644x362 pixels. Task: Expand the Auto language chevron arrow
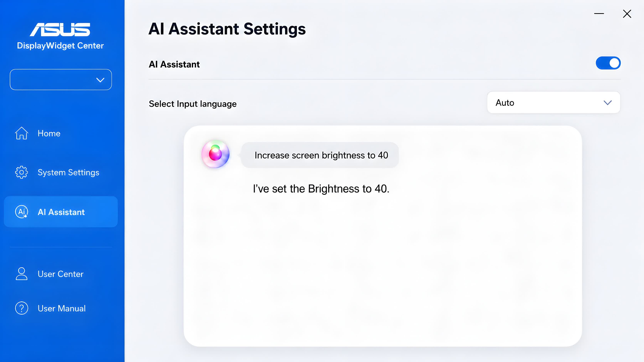click(x=607, y=103)
